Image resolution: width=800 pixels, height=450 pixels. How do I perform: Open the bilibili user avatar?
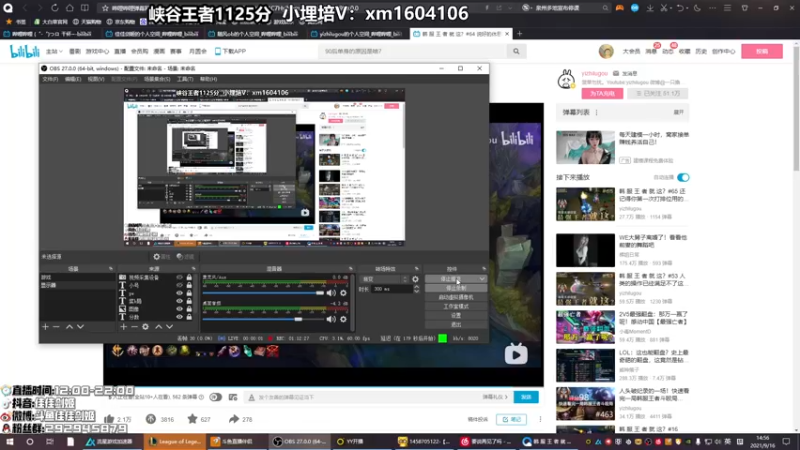(x=606, y=51)
